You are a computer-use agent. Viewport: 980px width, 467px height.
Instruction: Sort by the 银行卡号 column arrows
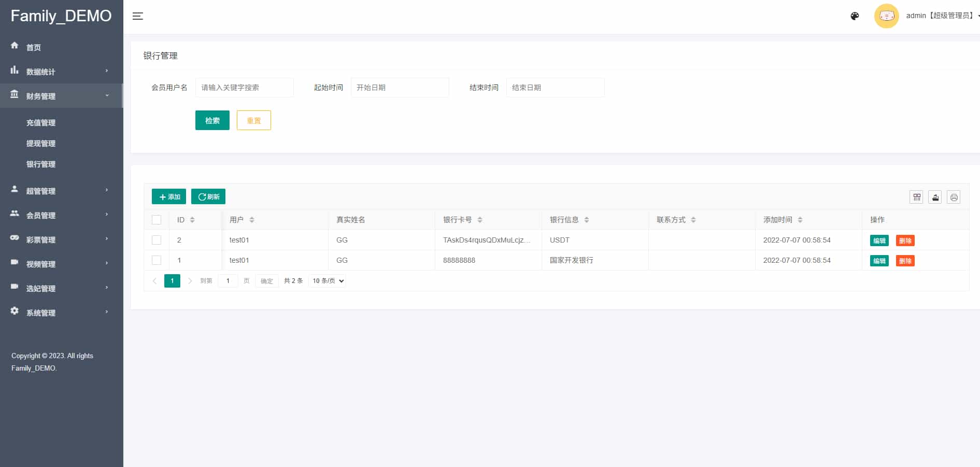tap(480, 220)
